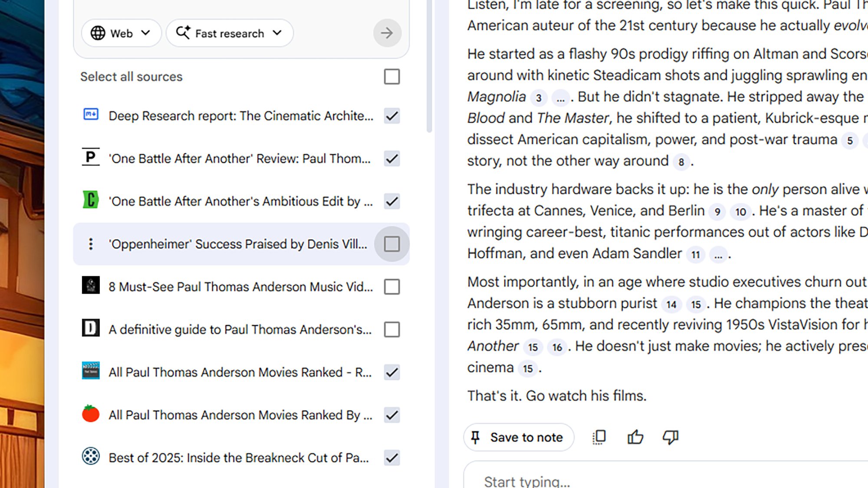Enable the Select all sources checkbox
This screenshot has height=488, width=868.
tap(391, 77)
